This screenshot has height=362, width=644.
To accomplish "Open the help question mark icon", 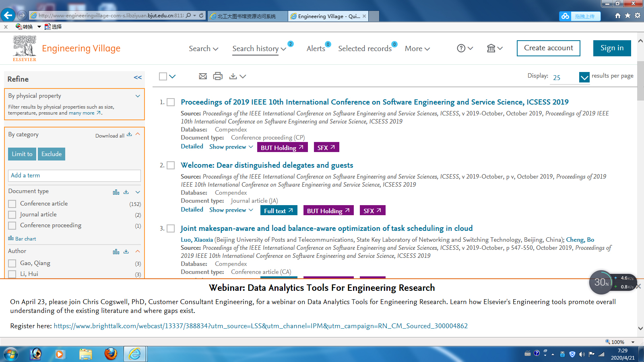I will click(x=461, y=48).
